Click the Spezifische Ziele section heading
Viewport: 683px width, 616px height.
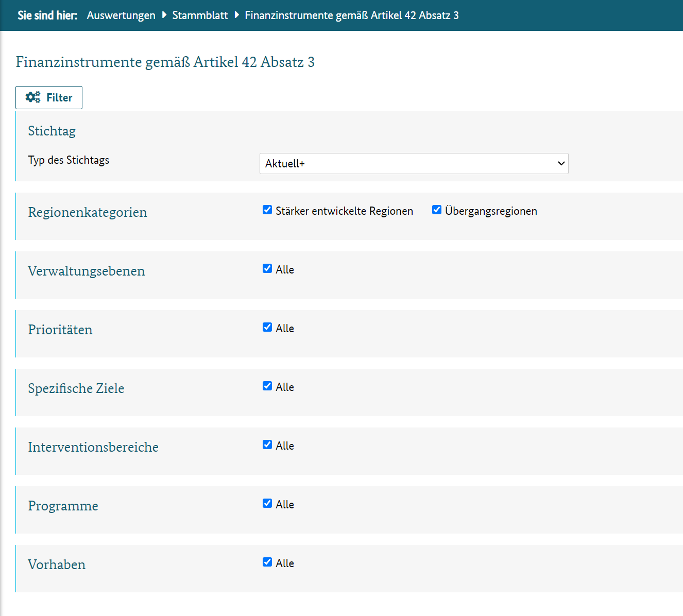tap(76, 388)
